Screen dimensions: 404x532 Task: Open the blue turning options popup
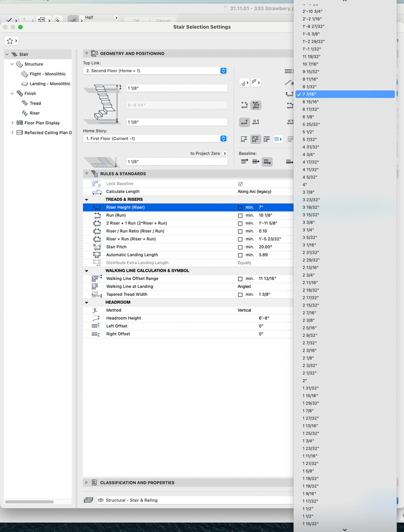point(278,139)
